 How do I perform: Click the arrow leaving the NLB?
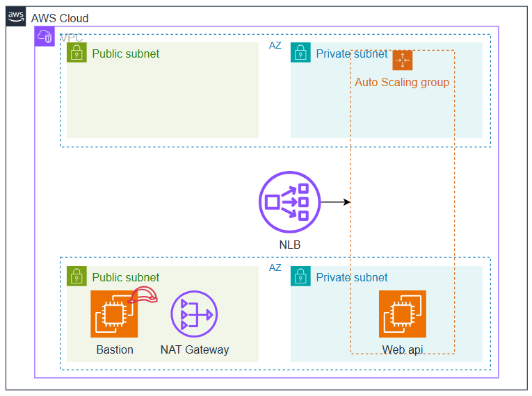(335, 202)
